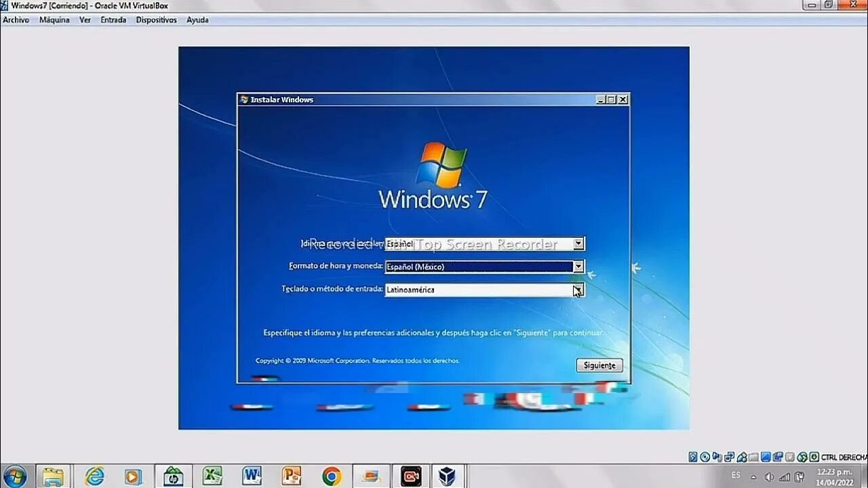Launch Internet Explorer from the taskbar

pos(94,476)
